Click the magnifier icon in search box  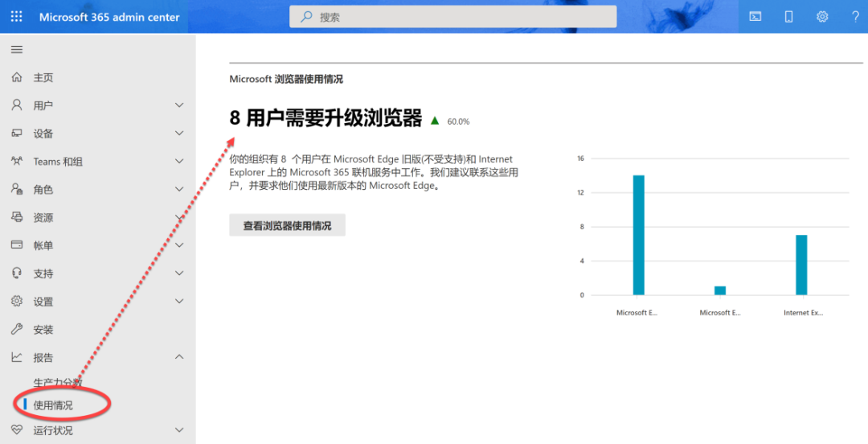(306, 17)
